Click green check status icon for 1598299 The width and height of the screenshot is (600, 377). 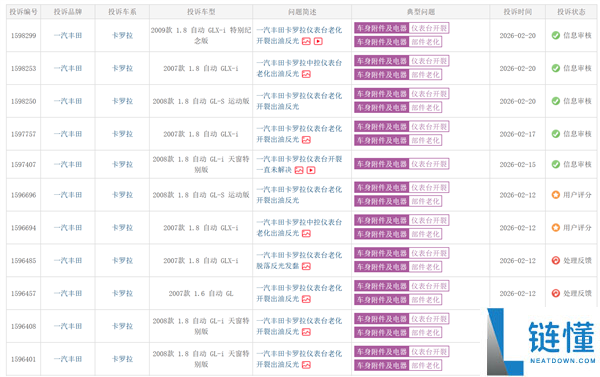click(556, 36)
